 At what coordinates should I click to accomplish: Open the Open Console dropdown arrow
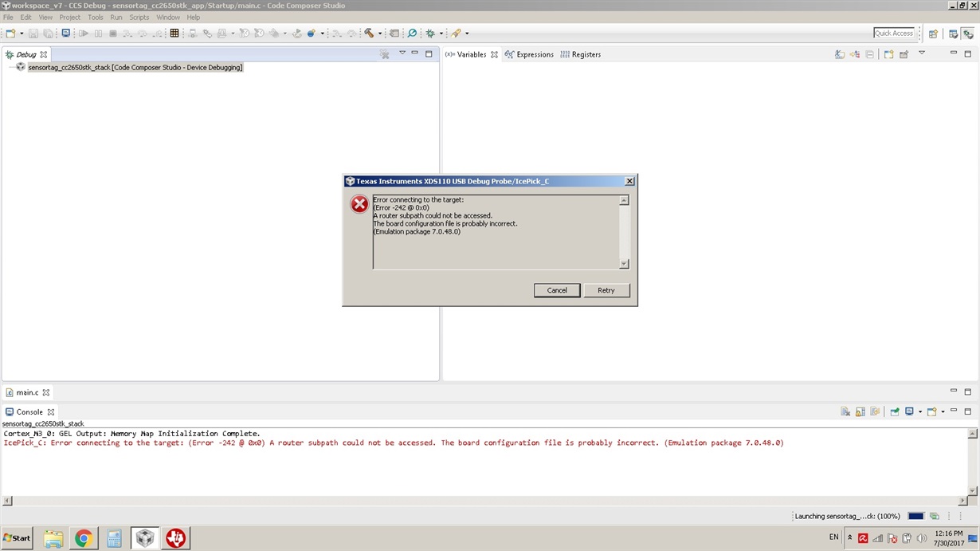coord(943,411)
